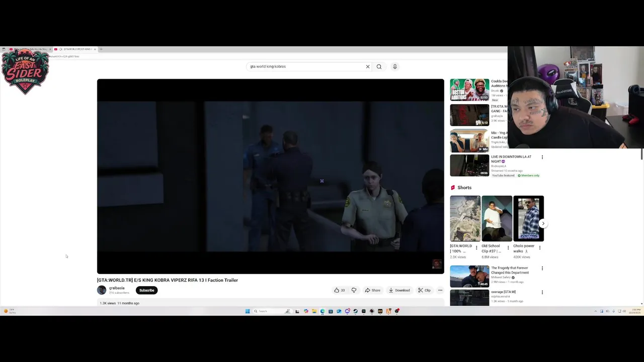Click the Shorts section header icon

(x=453, y=188)
